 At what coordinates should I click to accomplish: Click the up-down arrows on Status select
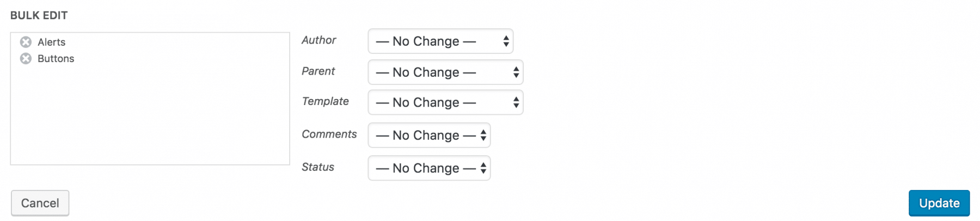pos(483,168)
